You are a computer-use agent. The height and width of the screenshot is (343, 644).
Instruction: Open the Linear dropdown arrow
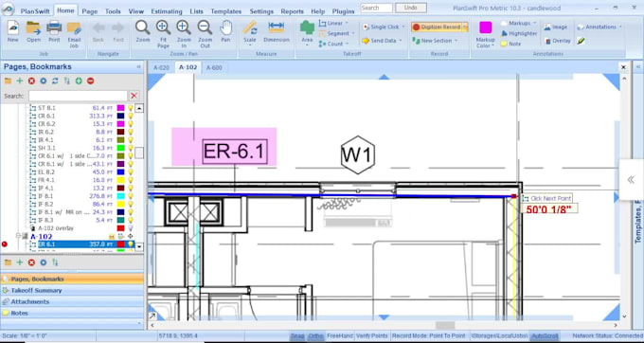click(347, 23)
